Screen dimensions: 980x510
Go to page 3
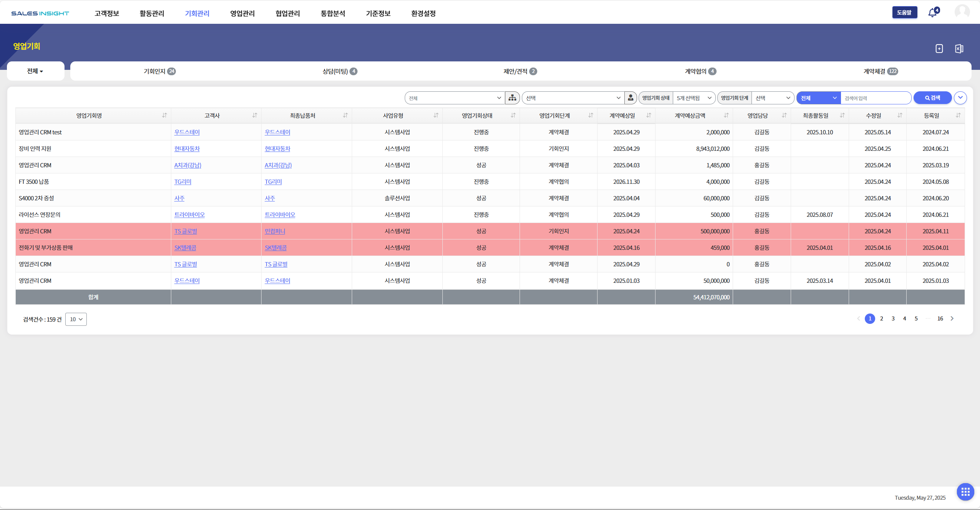tap(893, 319)
